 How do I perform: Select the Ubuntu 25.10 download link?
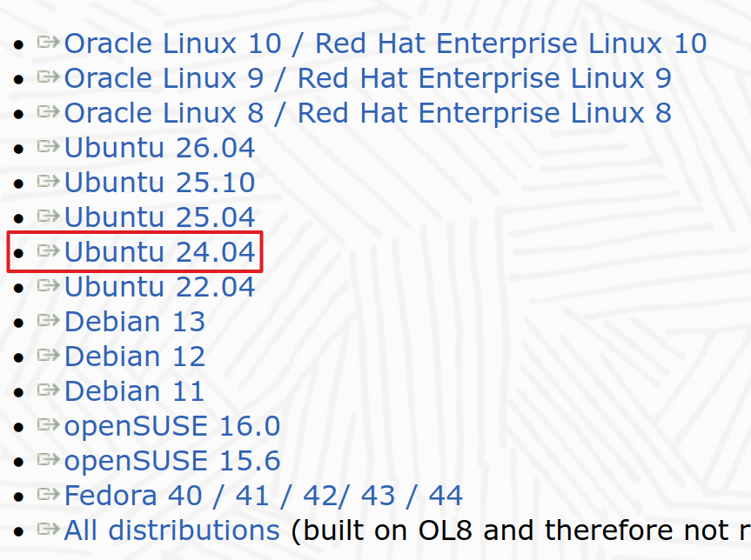point(159,183)
